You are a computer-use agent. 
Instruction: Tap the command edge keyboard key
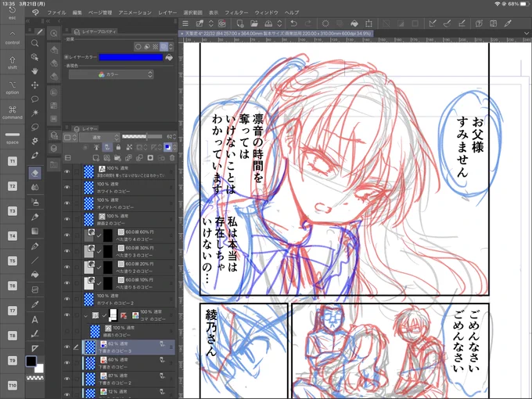pos(13,113)
